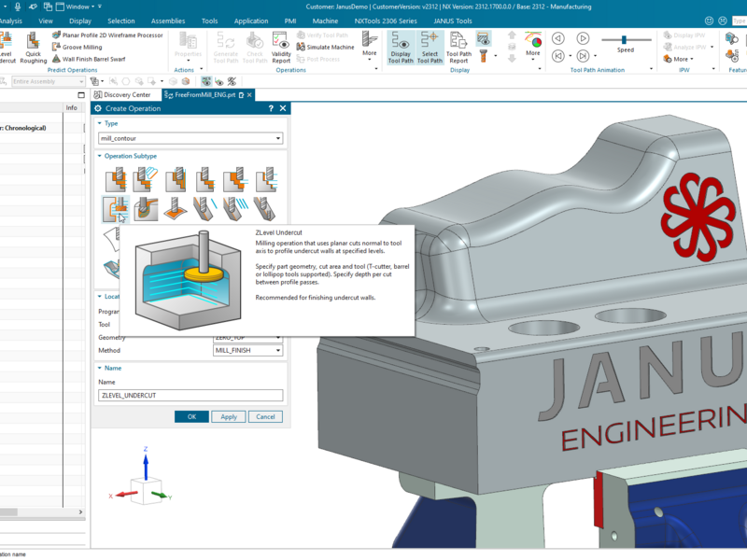747x560 pixels.
Task: Adjust the animation Speed slider
Action: tap(624, 39)
